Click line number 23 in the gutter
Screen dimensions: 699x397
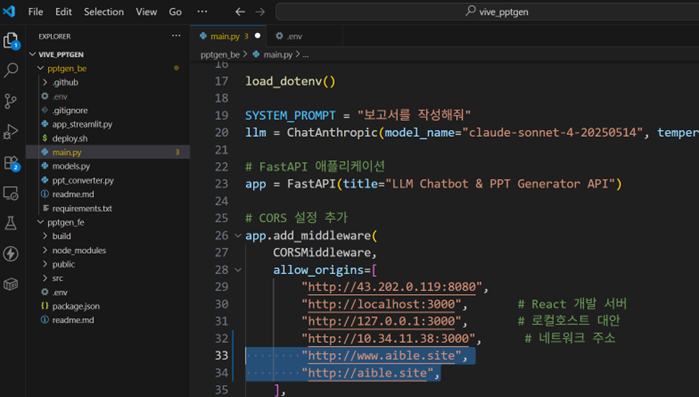(x=222, y=184)
